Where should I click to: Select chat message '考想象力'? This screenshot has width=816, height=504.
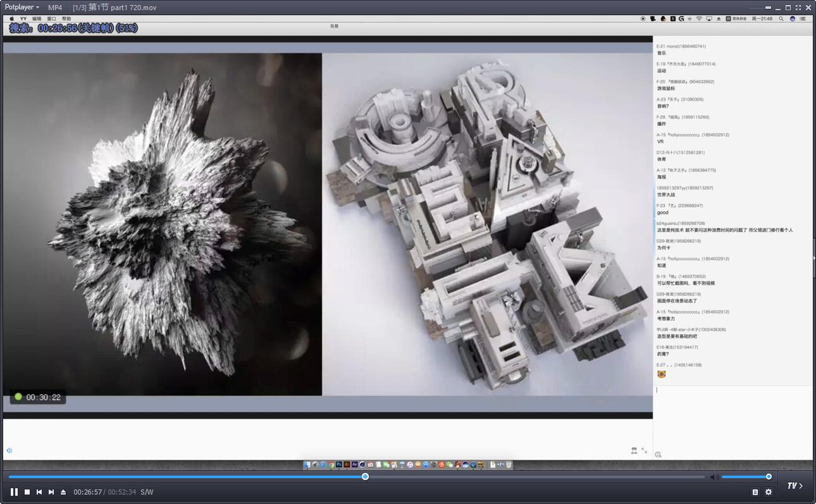(666, 319)
